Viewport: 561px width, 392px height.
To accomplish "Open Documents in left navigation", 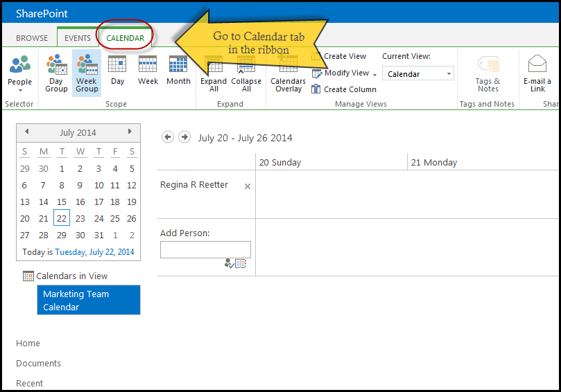I will click(38, 363).
